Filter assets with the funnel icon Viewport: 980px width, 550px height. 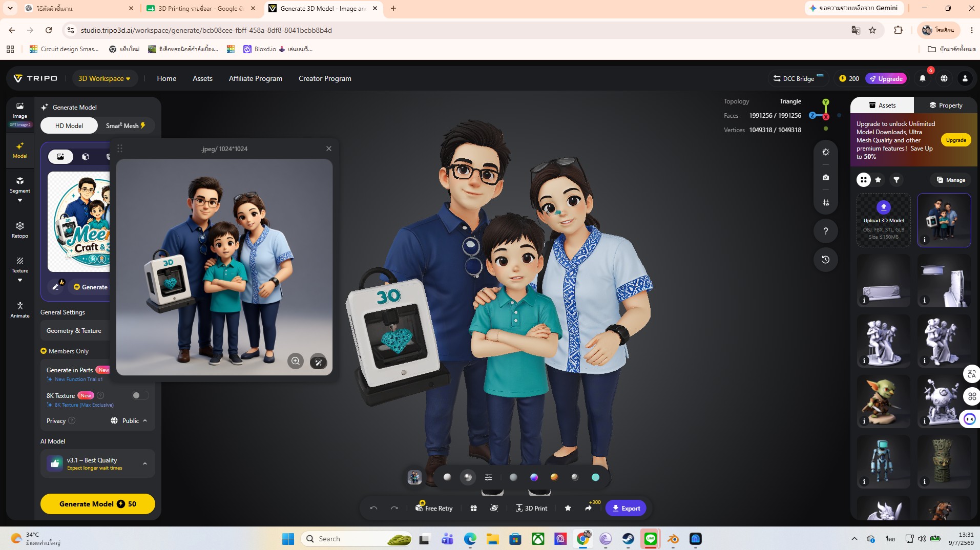(896, 180)
